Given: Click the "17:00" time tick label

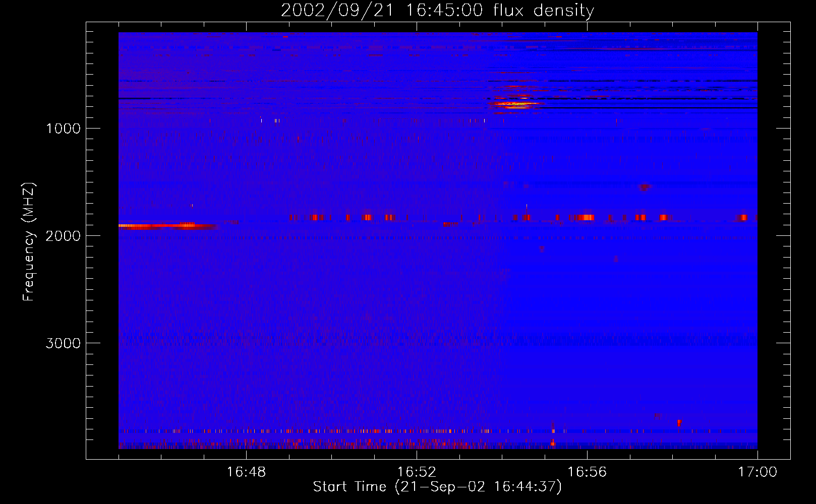Looking at the screenshot, I should pos(757,472).
